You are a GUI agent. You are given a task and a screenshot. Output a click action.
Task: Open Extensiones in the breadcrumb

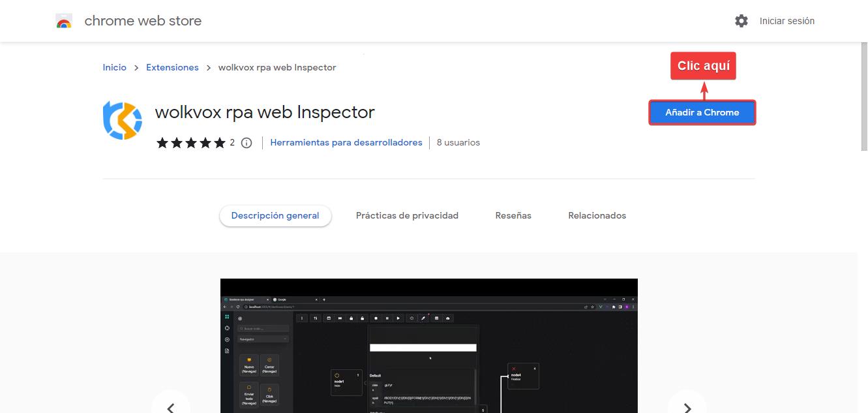pyautogui.click(x=172, y=67)
